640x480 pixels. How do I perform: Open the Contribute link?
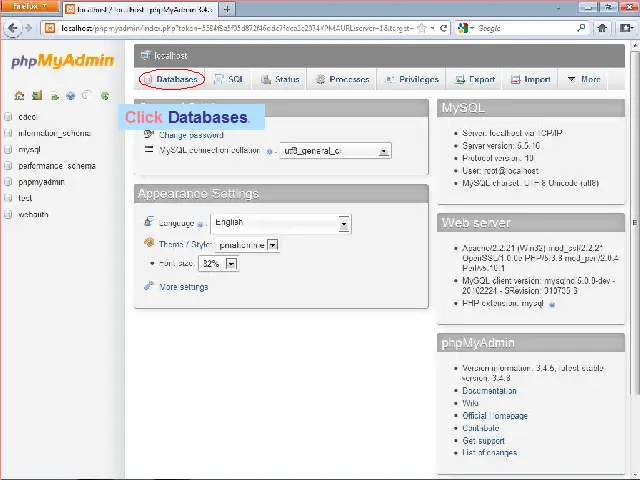[480, 428]
